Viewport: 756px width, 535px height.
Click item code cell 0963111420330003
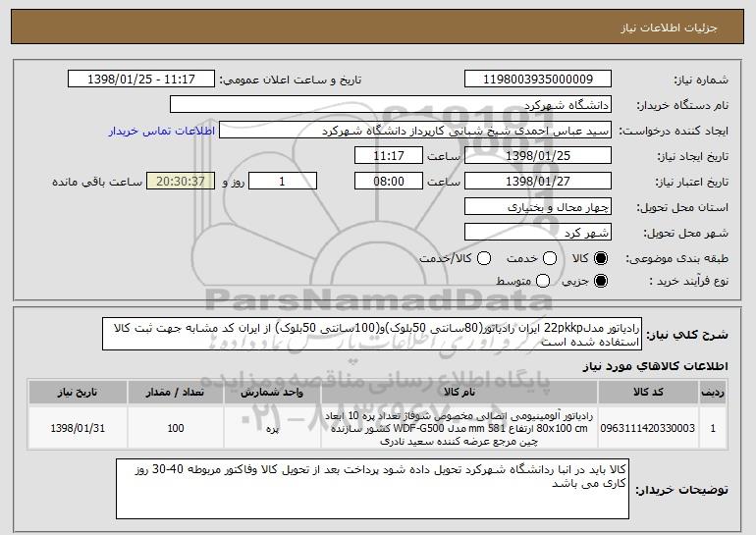(648, 428)
